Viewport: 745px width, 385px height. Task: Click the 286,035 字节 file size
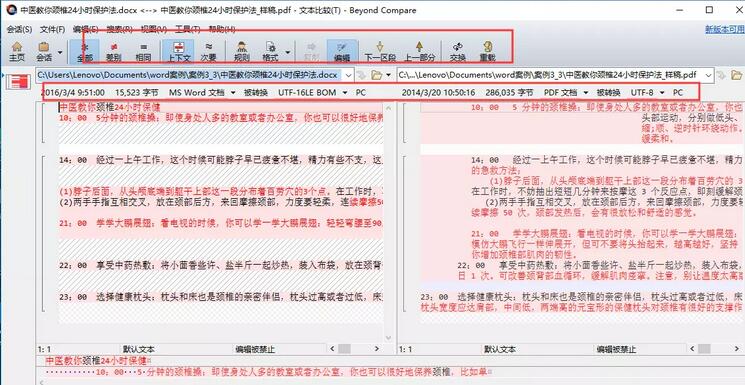[x=510, y=92]
